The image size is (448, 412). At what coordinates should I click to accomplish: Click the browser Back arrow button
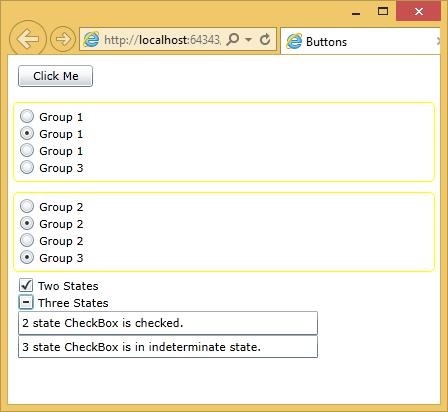[27, 39]
